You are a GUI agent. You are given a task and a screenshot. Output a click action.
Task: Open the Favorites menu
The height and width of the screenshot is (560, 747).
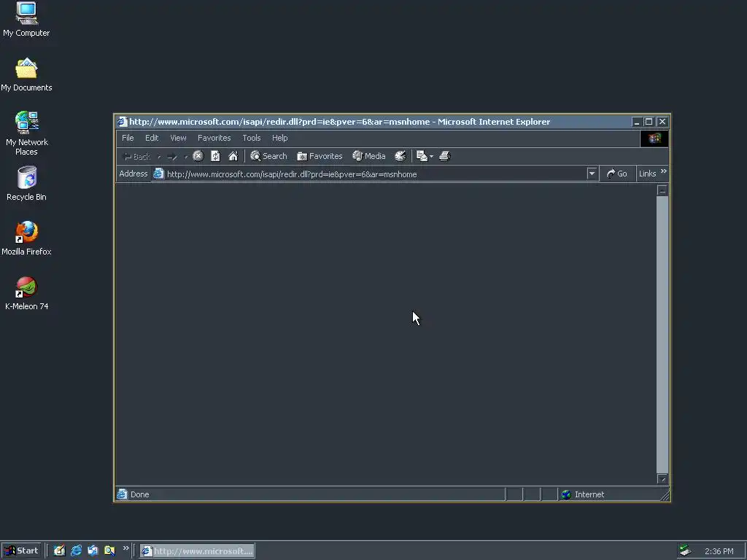214,138
